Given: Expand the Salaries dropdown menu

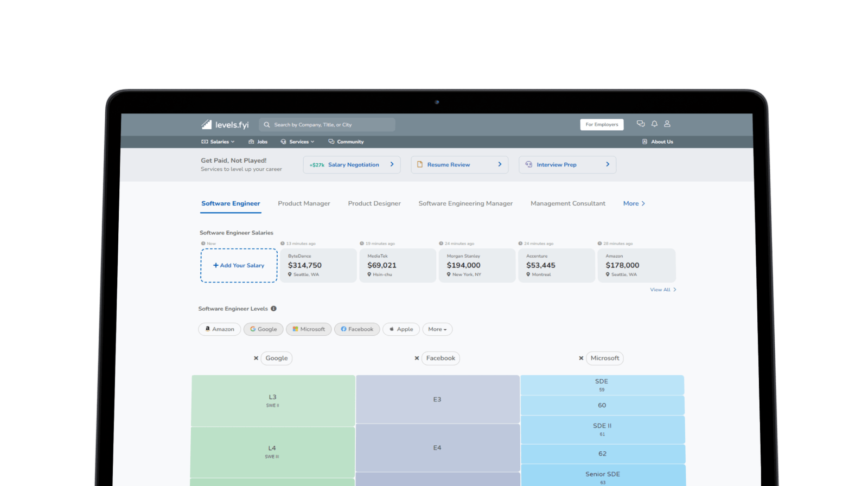Looking at the screenshot, I should coord(218,142).
